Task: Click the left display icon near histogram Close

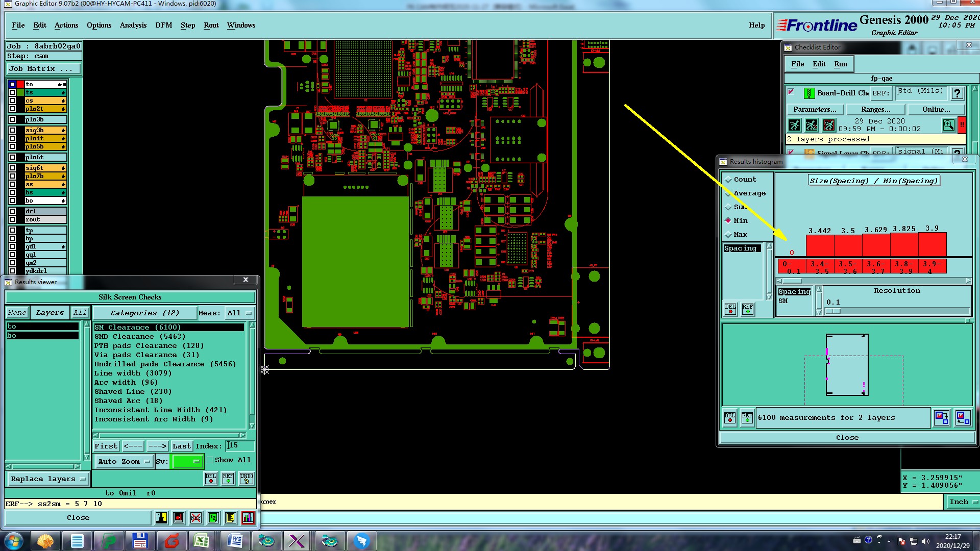Action: point(942,418)
